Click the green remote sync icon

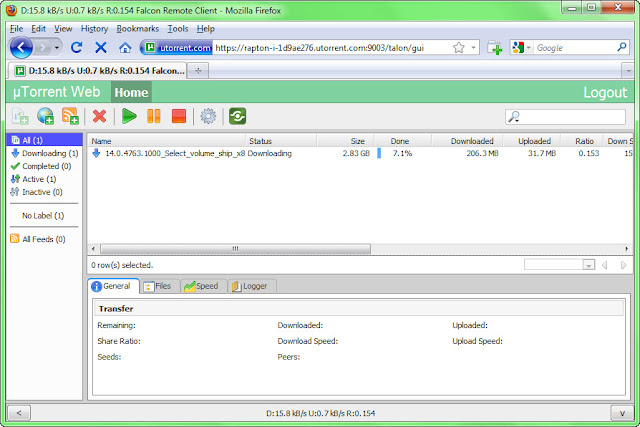click(x=238, y=116)
